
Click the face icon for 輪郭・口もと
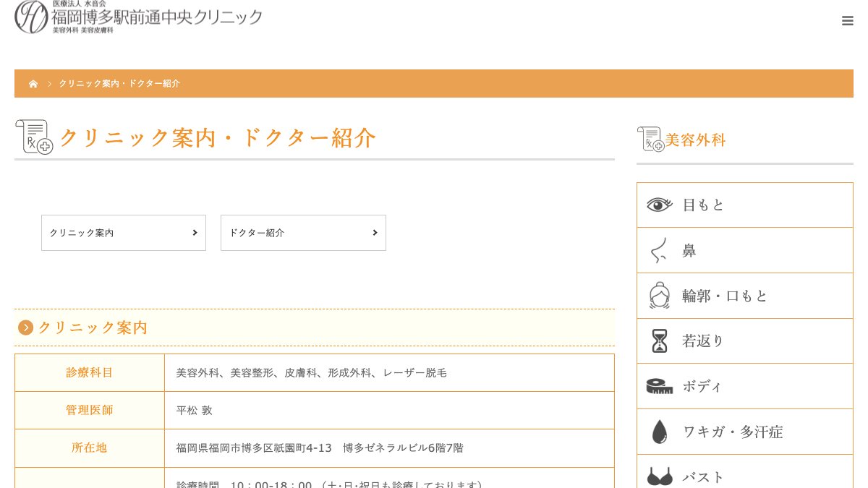[x=660, y=296]
